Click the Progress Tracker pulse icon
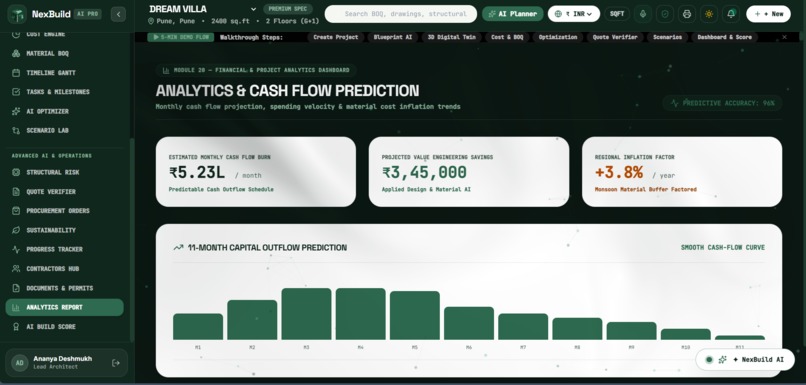The height and width of the screenshot is (385, 806). pyautogui.click(x=16, y=249)
